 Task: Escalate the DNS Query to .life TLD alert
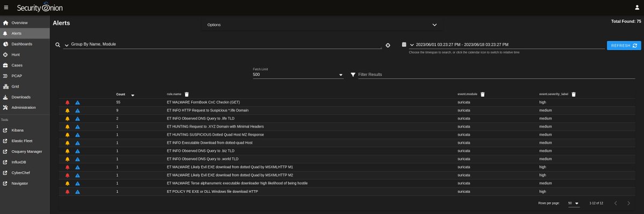tap(77, 118)
